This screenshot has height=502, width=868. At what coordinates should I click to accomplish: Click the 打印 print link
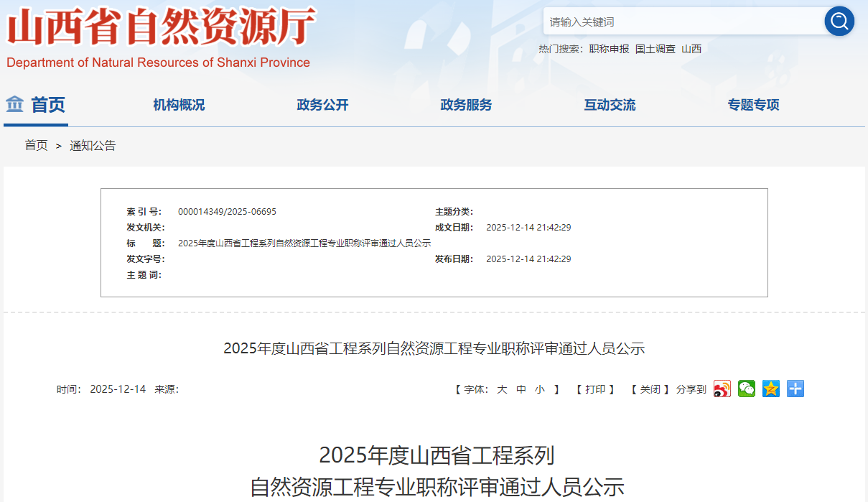595,389
